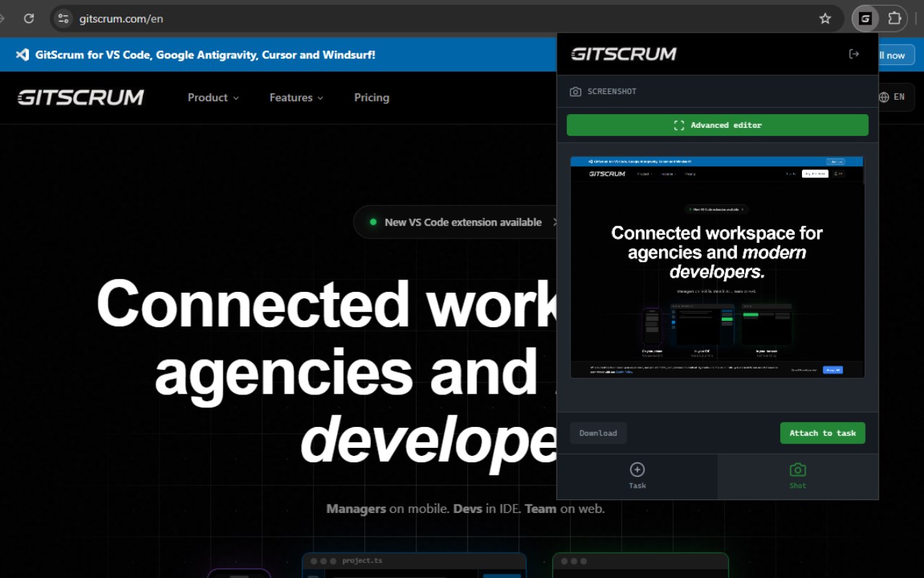Click the Install now button in banner
924x578 pixels.
[x=895, y=55]
